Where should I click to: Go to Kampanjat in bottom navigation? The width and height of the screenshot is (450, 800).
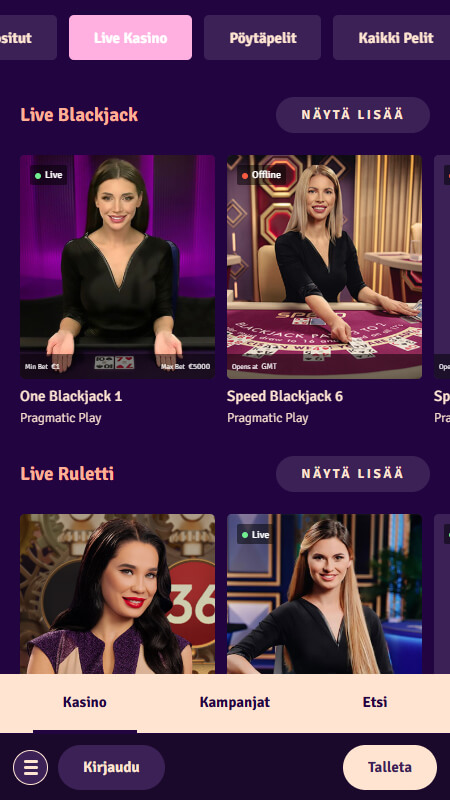click(235, 702)
